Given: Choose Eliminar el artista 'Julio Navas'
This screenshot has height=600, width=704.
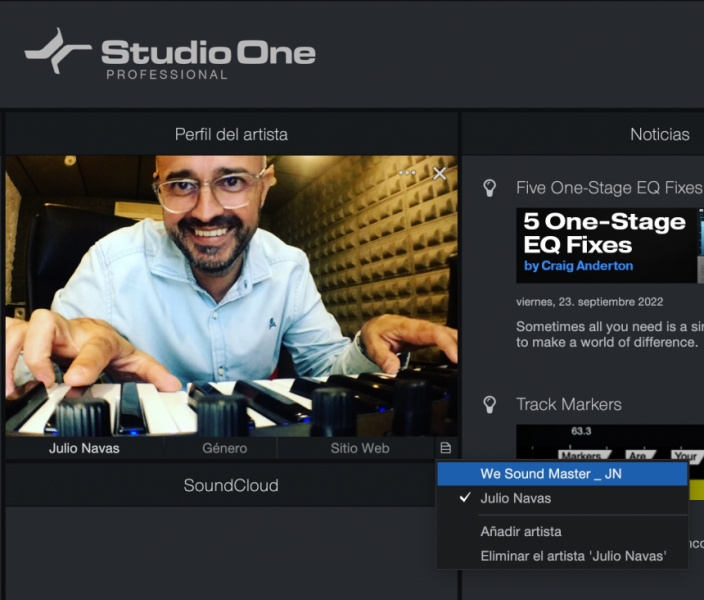Looking at the screenshot, I should click(x=563, y=556).
